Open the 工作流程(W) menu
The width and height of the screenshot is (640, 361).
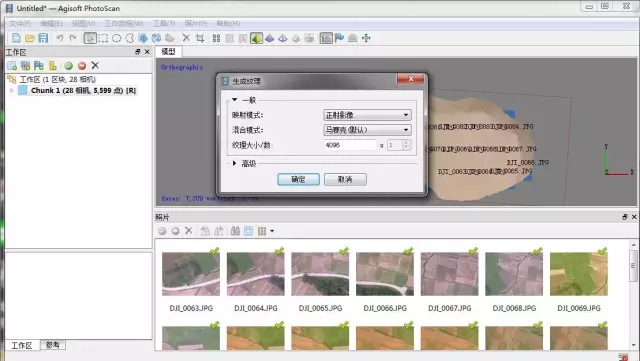tap(124, 24)
